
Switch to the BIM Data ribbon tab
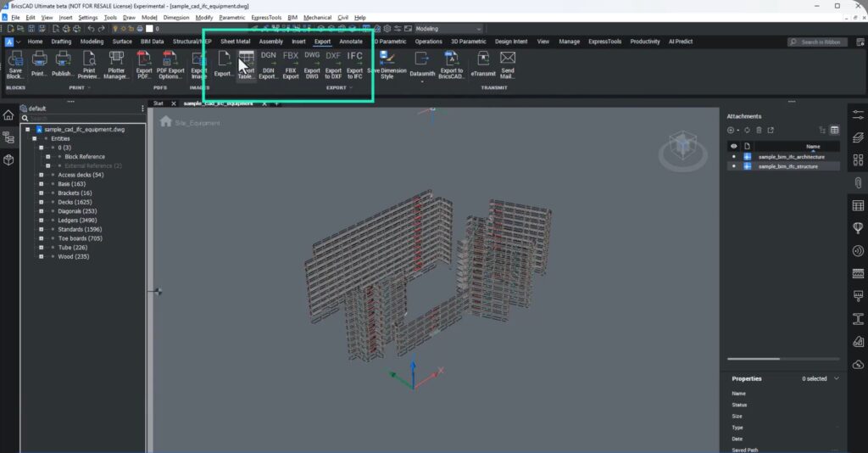coord(153,42)
